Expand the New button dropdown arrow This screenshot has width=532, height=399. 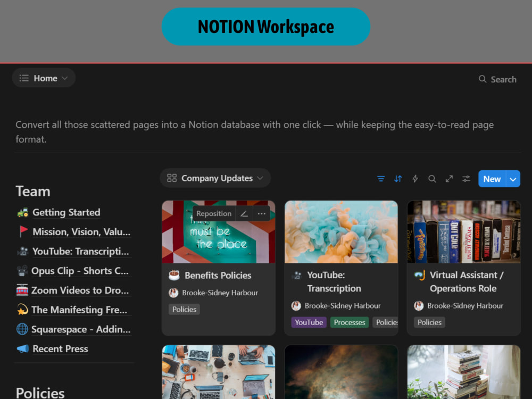coord(513,179)
